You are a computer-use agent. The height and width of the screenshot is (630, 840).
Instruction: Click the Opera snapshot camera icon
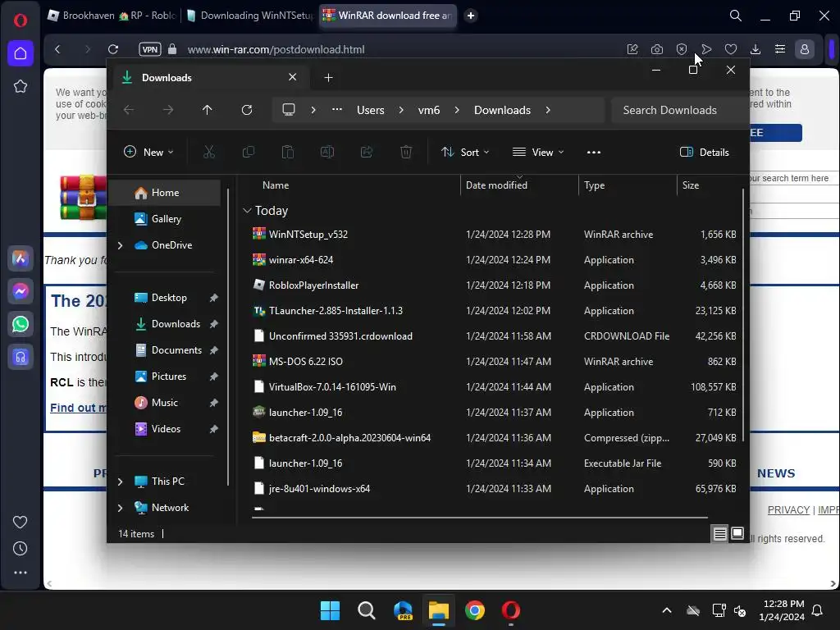pos(657,49)
